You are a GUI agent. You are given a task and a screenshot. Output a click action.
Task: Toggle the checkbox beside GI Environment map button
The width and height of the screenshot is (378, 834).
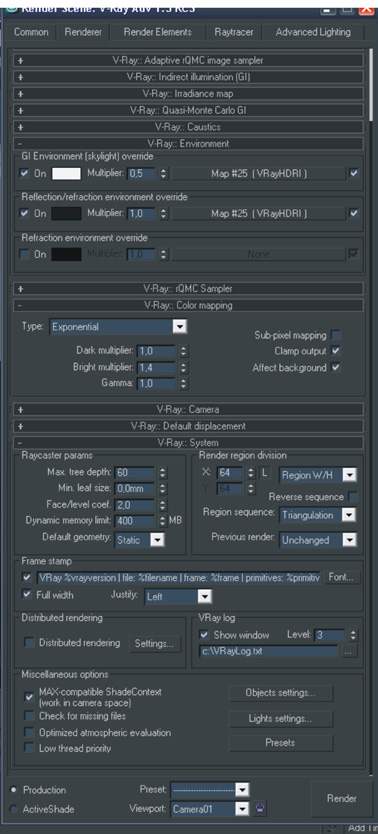pos(354,173)
